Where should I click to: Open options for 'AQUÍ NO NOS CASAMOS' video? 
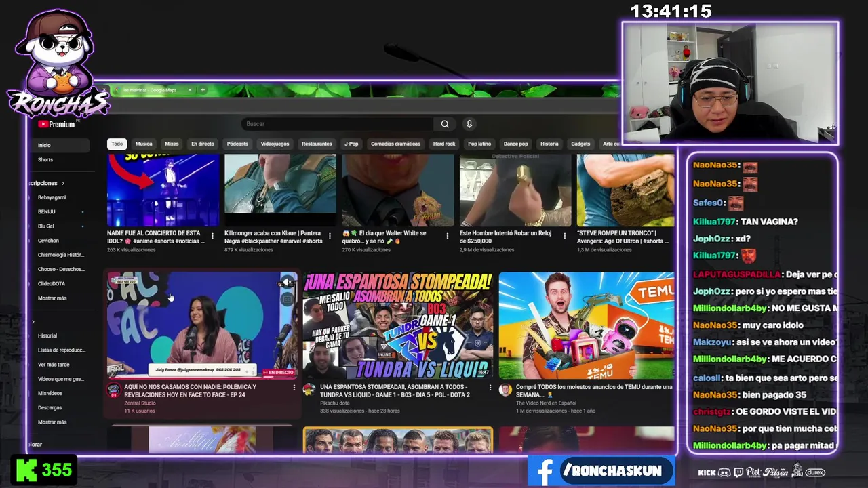coord(294,388)
